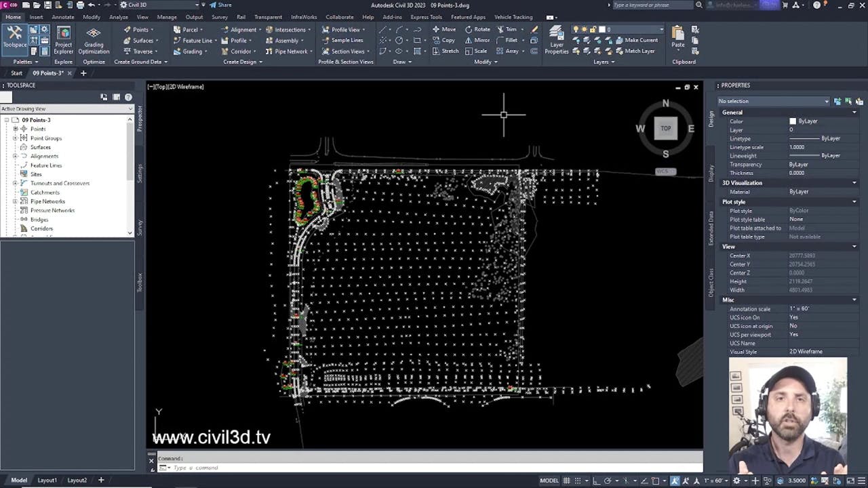Select the Mirror tool
Screen dimensions: 868x488
click(477, 40)
